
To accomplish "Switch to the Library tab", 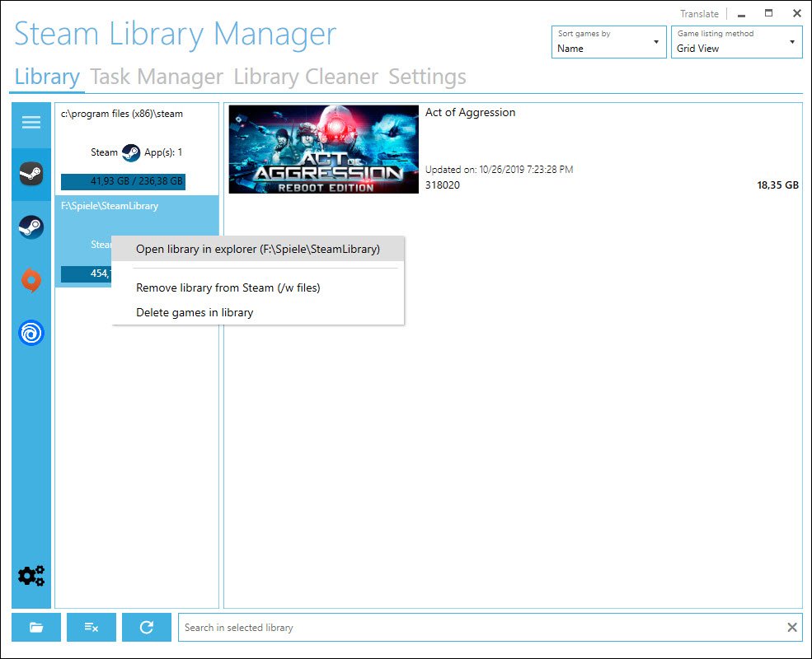I will coord(47,77).
